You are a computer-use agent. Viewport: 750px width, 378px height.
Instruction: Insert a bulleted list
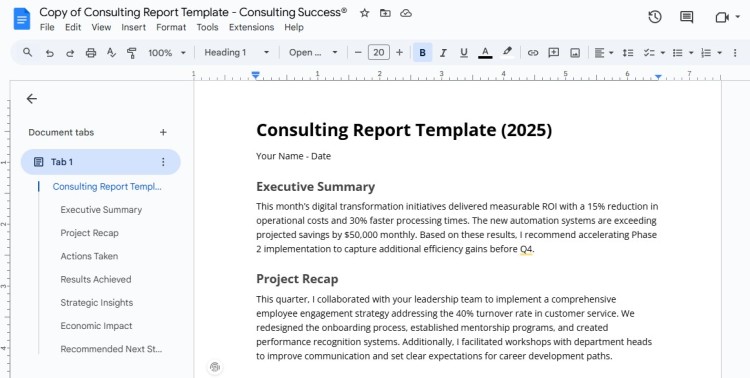(x=677, y=53)
